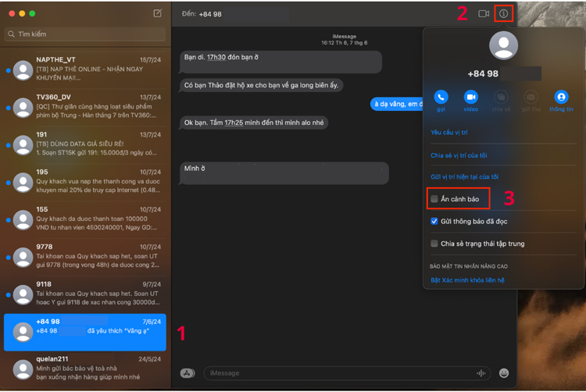The width and height of the screenshot is (586, 392).
Task: Click the 17h30 time link in message
Action: click(x=216, y=57)
